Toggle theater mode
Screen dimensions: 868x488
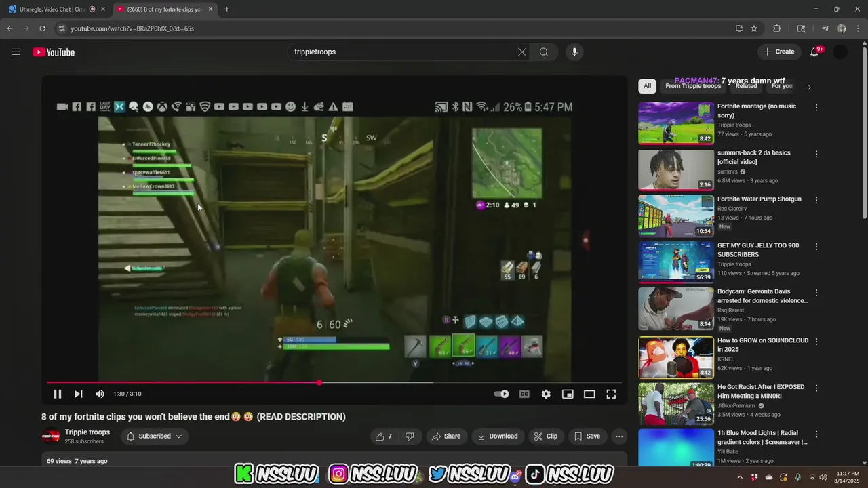click(x=589, y=394)
